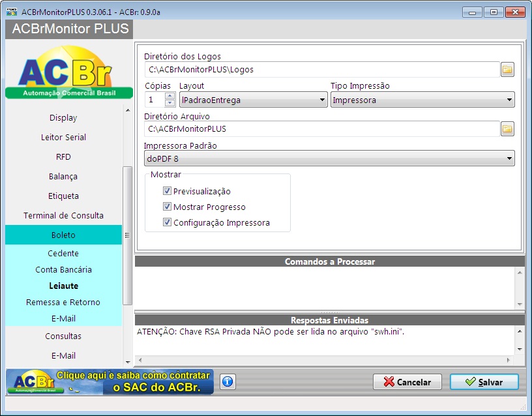Click the Cancelar button

coord(407,382)
